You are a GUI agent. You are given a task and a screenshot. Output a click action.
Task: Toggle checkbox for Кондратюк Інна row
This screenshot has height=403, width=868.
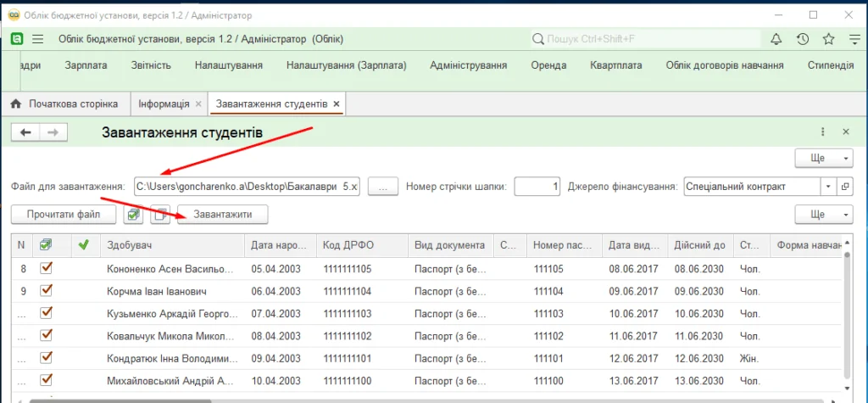coord(47,357)
